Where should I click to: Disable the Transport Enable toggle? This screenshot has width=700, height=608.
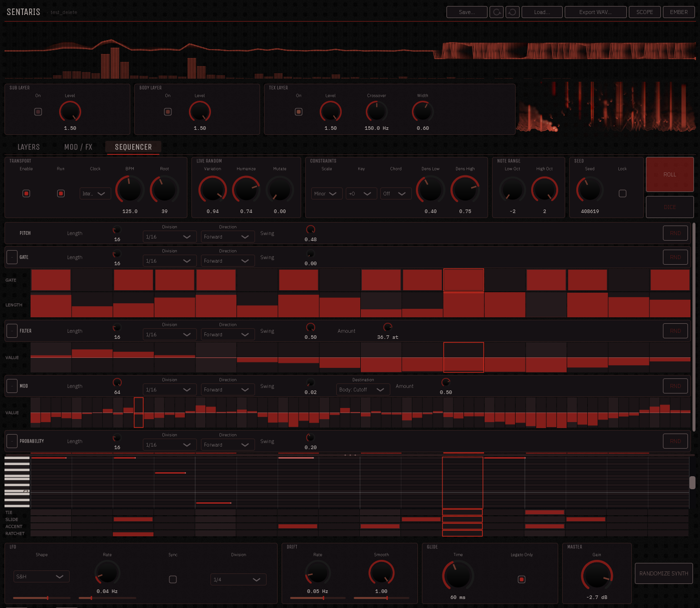pos(27,193)
